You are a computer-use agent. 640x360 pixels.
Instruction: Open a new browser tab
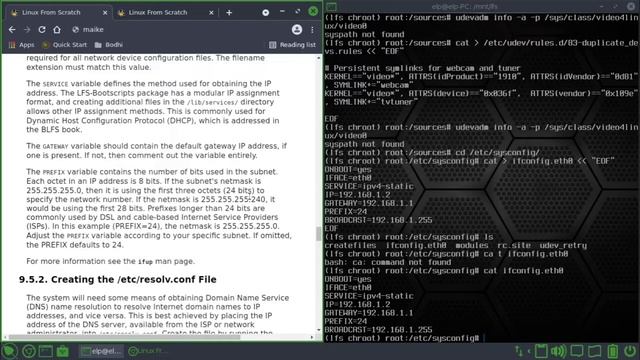coord(229,13)
